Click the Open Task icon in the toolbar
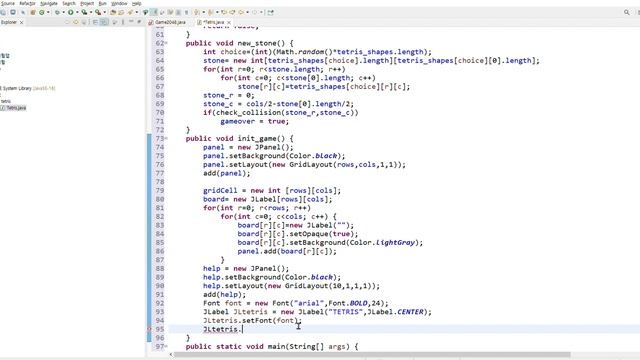The image size is (640, 360). 121,12
